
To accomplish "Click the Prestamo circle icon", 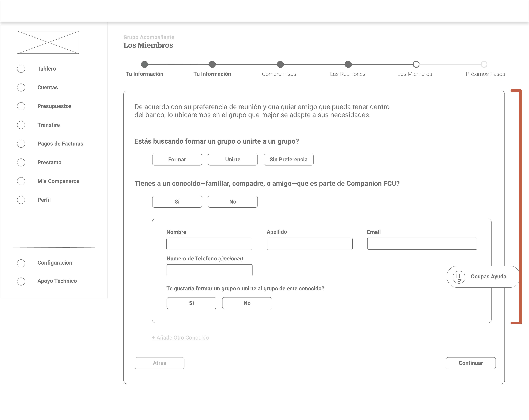I will (21, 162).
